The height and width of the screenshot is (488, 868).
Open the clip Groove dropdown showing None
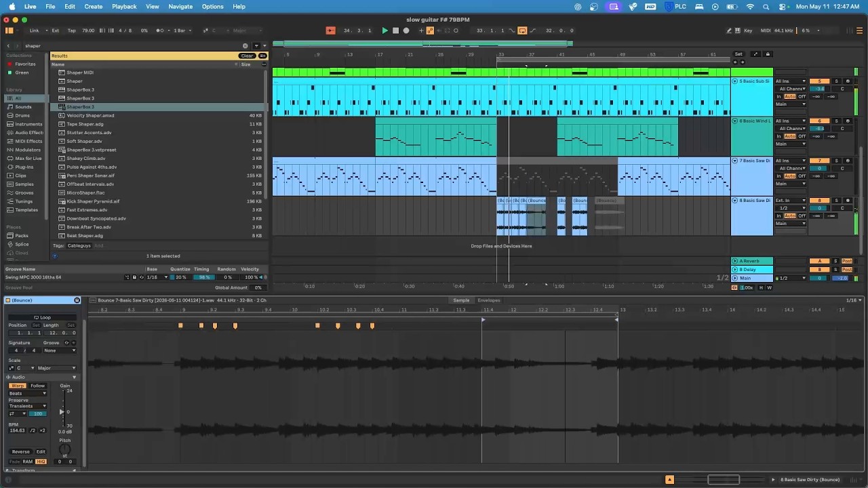click(59, 350)
